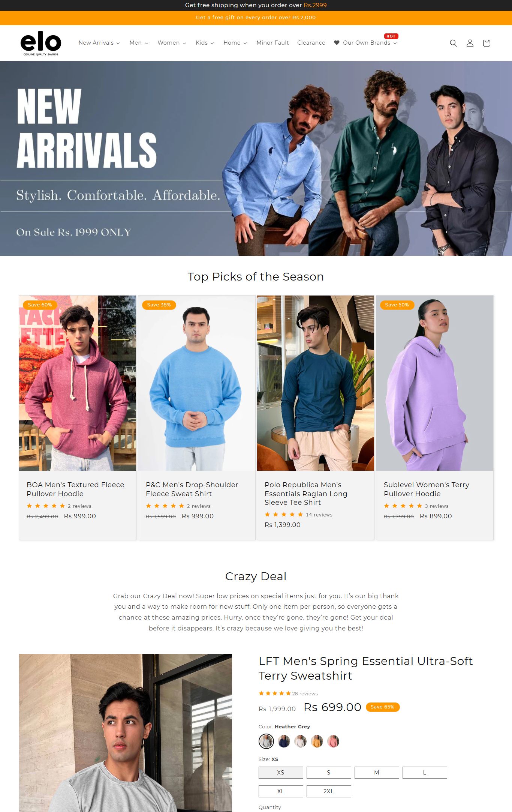512x812 pixels.
Task: Click the elo logo
Action: pos(41,43)
